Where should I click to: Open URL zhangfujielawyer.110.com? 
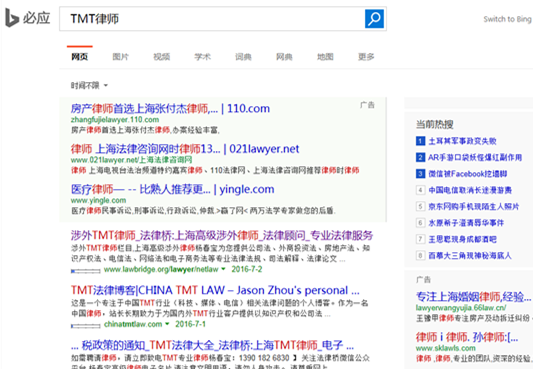pos(115,120)
